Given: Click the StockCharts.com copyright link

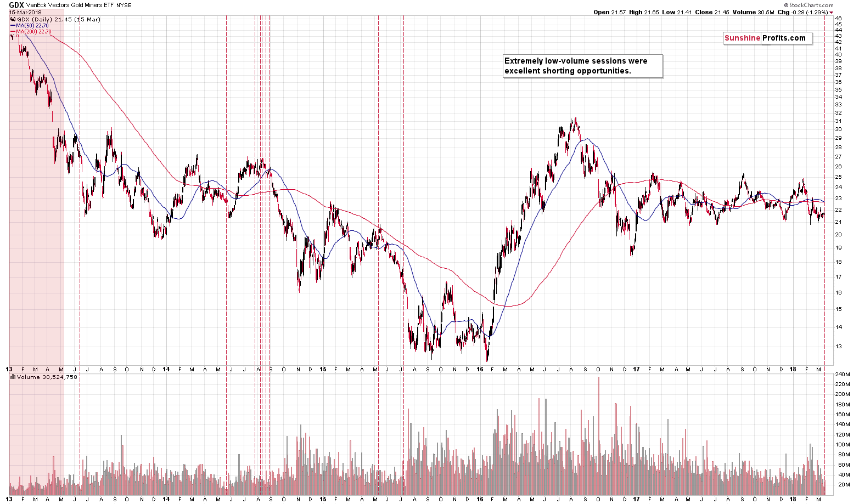Looking at the screenshot, I should [809, 5].
